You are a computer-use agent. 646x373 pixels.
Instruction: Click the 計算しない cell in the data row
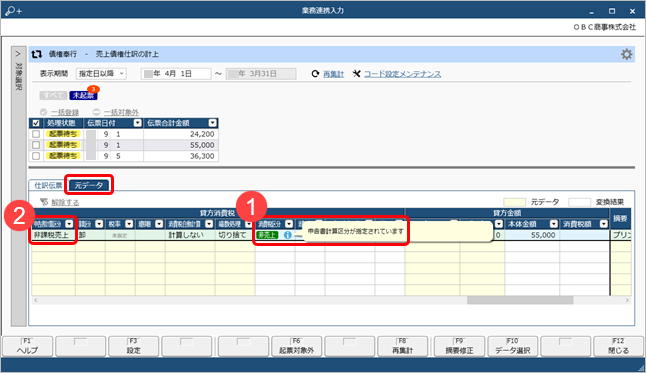(x=190, y=235)
